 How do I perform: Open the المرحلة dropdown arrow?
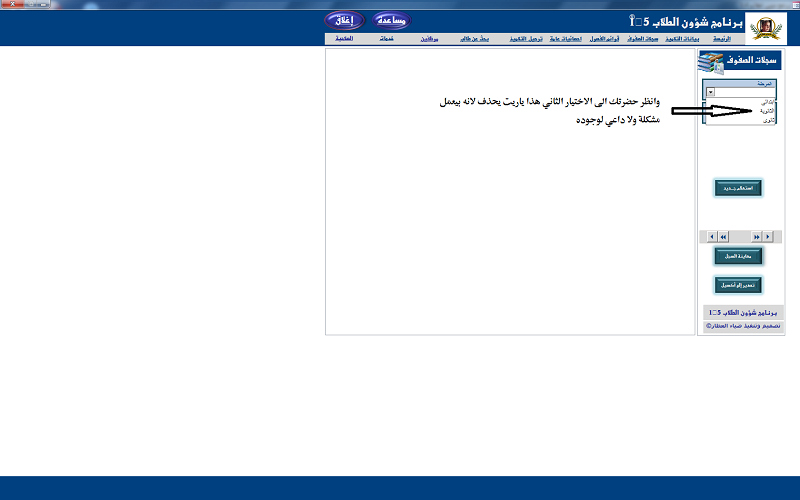click(710, 92)
